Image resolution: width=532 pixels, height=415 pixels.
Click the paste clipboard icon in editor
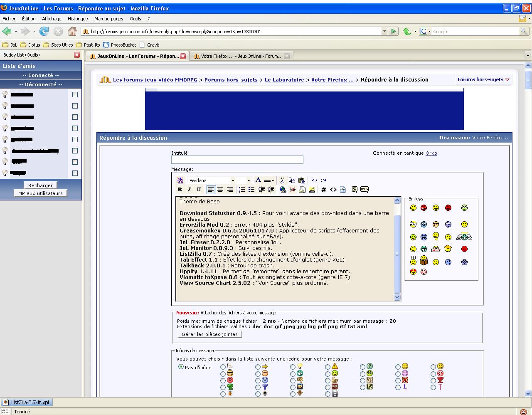tap(302, 180)
